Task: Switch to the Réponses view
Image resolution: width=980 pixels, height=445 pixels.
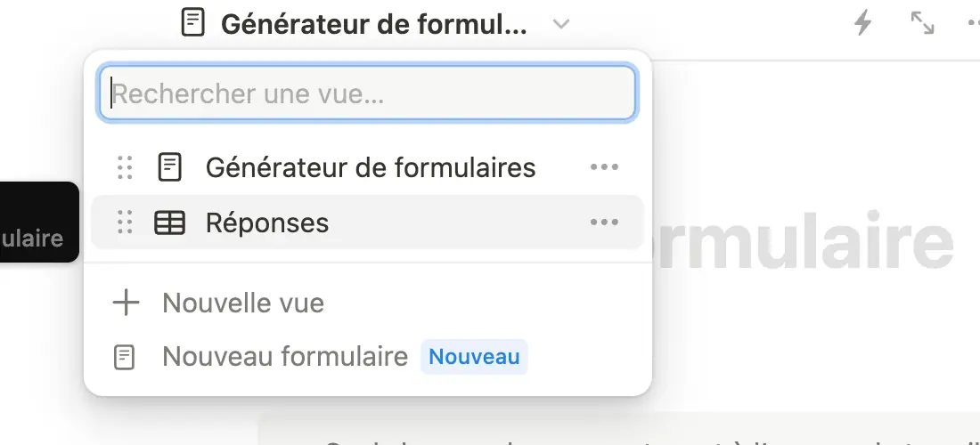Action: pos(367,222)
